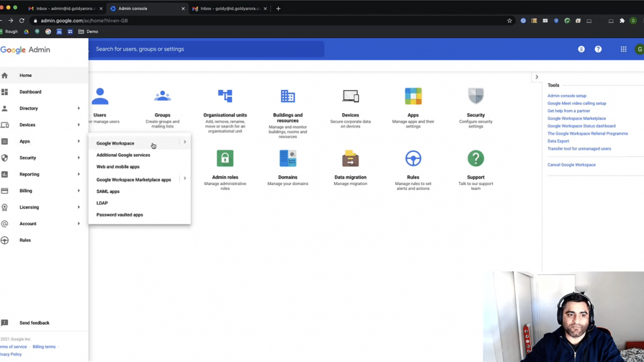Focus the search users, groups or settings field
The image size is (644, 362).
206,49
